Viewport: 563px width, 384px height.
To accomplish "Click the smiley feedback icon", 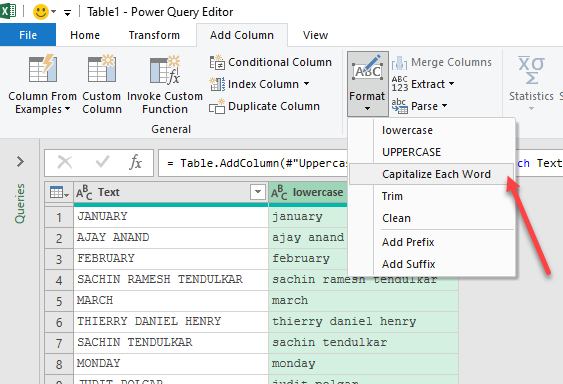I will pyautogui.click(x=41, y=12).
